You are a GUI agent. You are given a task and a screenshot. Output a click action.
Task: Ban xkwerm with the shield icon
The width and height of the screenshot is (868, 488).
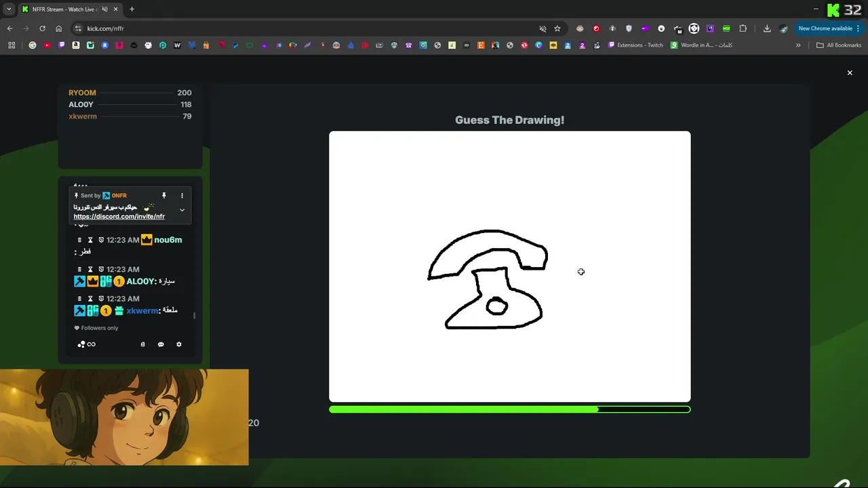pyautogui.click(x=101, y=298)
